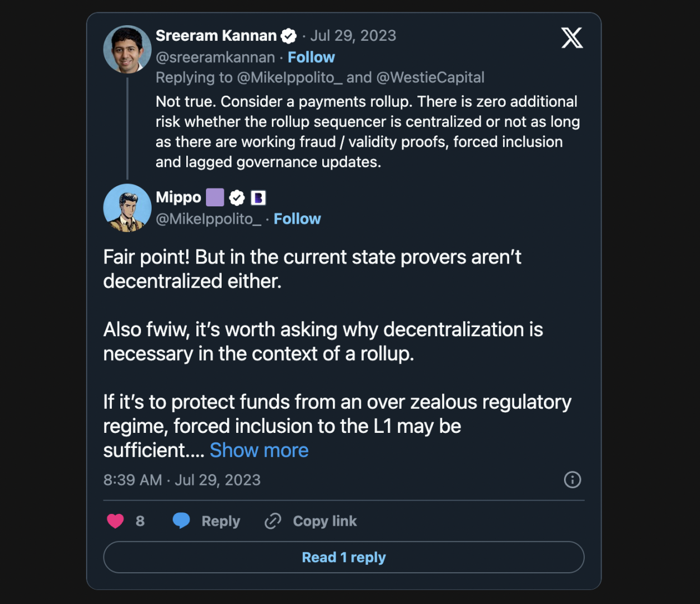This screenshot has width=700, height=604.
Task: Like the tweet with the heart icon
Action: (115, 521)
